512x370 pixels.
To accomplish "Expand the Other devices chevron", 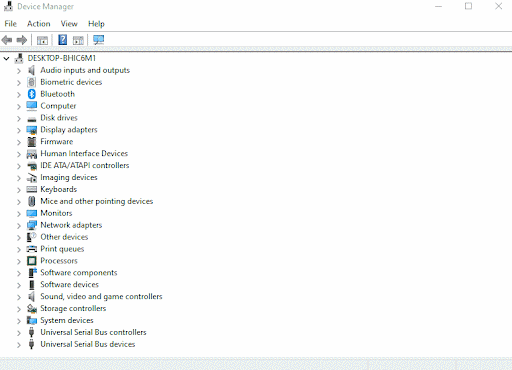I will [x=19, y=238].
